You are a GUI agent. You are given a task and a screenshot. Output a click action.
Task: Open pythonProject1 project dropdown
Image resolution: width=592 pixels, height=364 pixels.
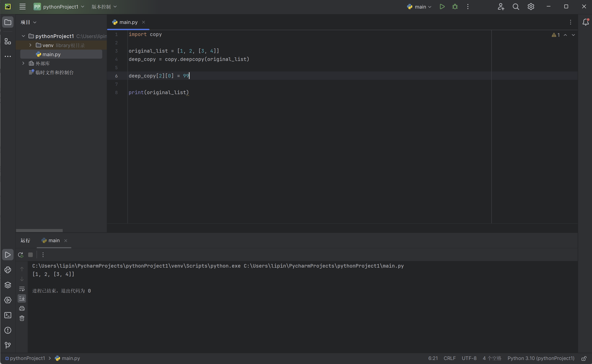coord(59,7)
